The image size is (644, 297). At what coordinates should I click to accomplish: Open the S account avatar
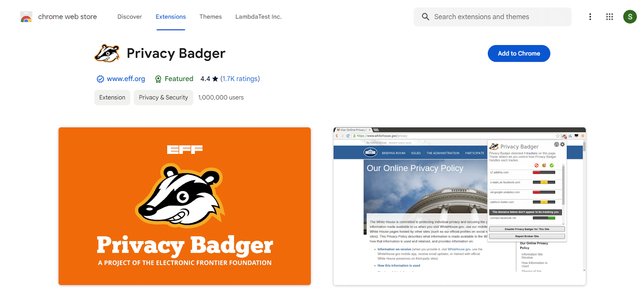click(630, 17)
